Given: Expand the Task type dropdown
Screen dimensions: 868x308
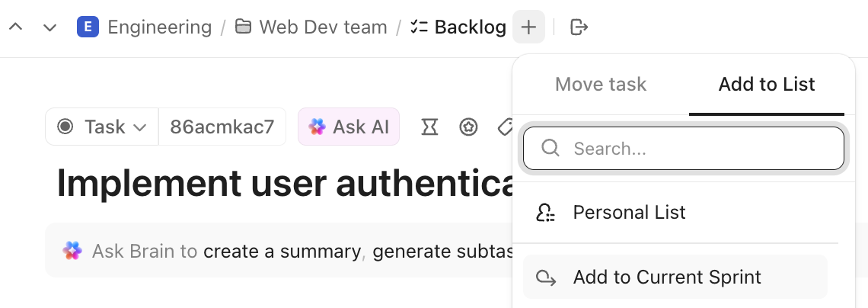Looking at the screenshot, I should point(102,127).
